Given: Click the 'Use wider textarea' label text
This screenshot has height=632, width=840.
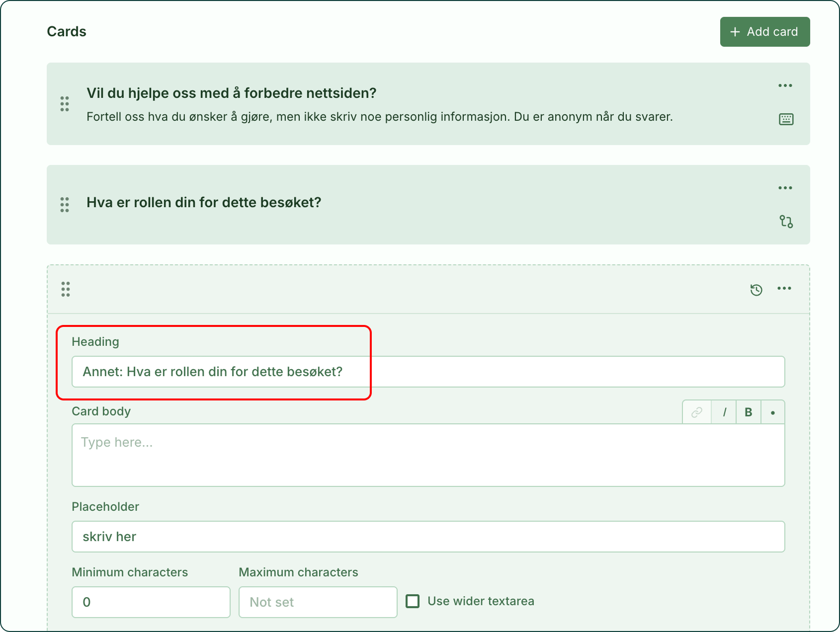Looking at the screenshot, I should [481, 601].
